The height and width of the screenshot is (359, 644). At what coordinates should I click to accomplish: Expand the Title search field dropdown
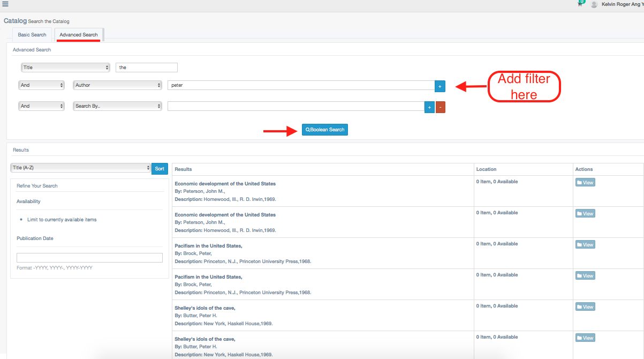click(x=65, y=68)
